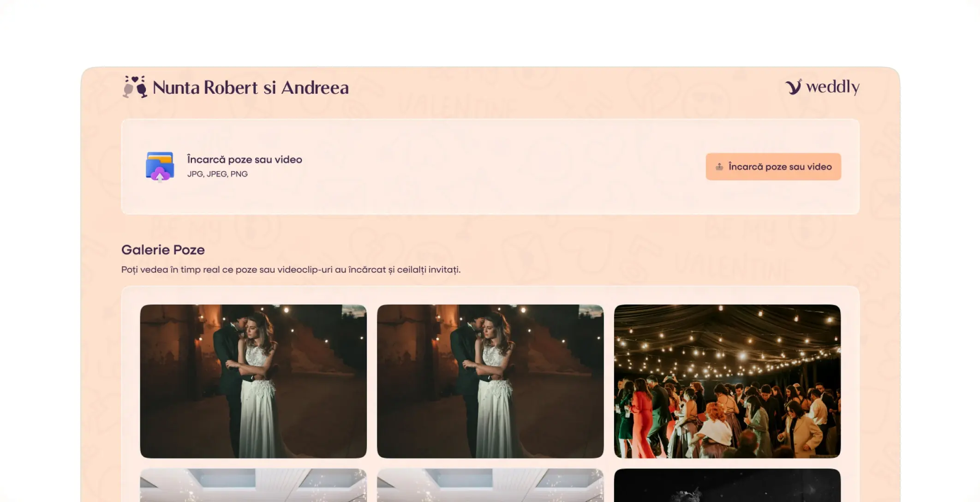Click the cloud upload folder icon

[x=160, y=167]
